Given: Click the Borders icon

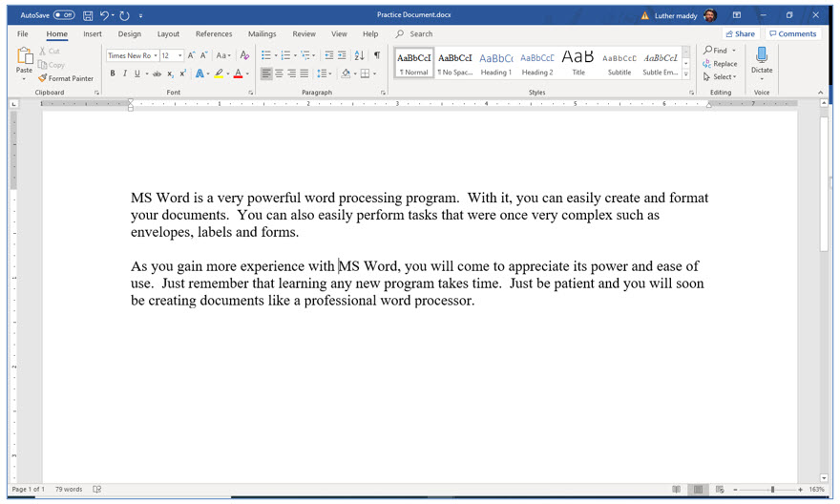Looking at the screenshot, I should (365, 73).
